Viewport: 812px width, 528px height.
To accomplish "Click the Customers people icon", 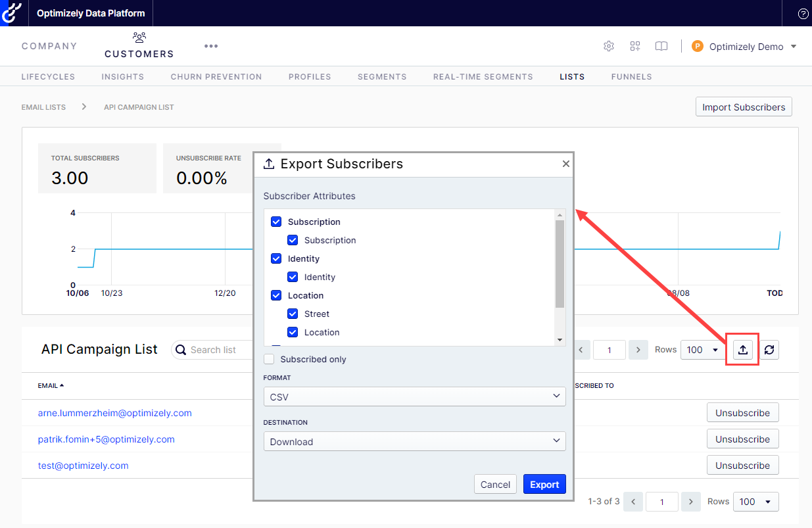I will click(x=139, y=37).
